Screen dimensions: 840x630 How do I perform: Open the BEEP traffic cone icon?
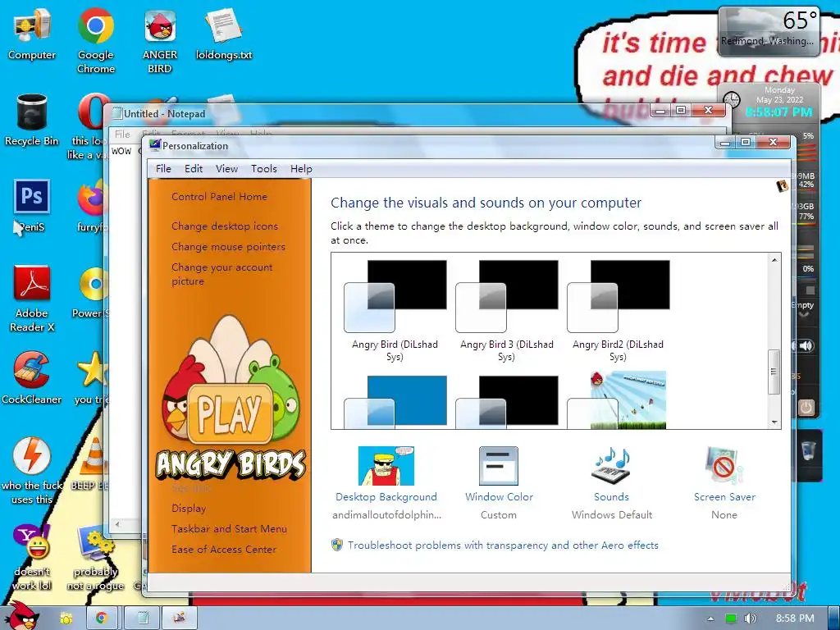click(90, 464)
